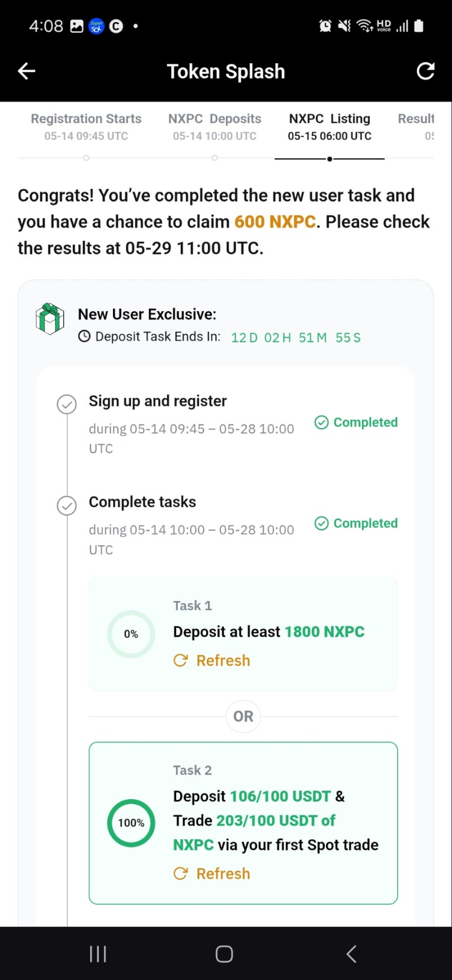
Task: Expand the timeline dot under NXPC Deposits
Action: pyautogui.click(x=214, y=159)
